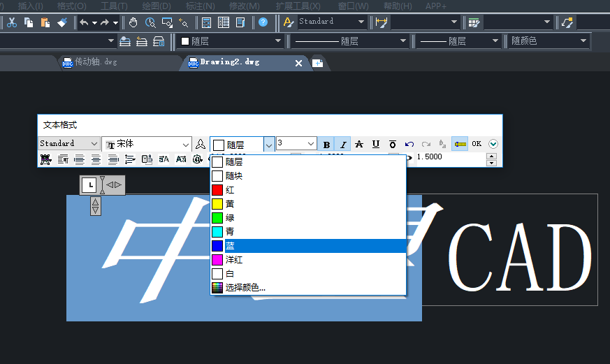Screen dimensions: 610x364
Task: Open the 宋体 font dropdown
Action: click(186, 144)
